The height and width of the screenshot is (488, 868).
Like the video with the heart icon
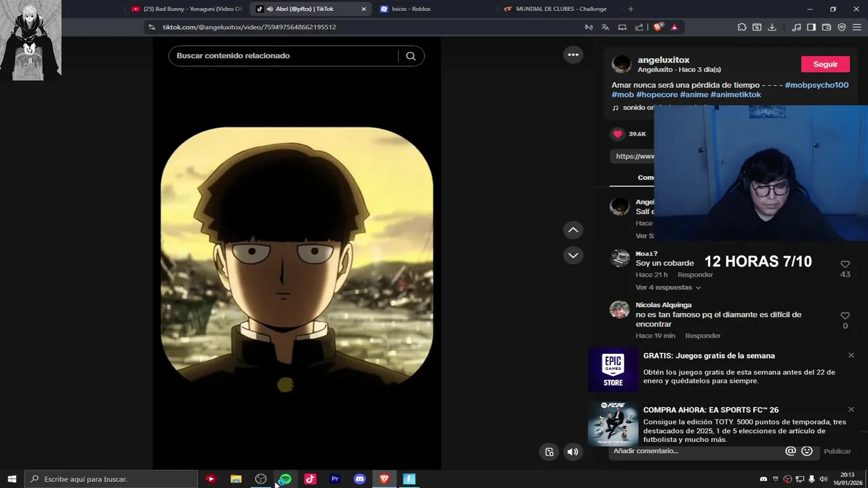point(617,134)
